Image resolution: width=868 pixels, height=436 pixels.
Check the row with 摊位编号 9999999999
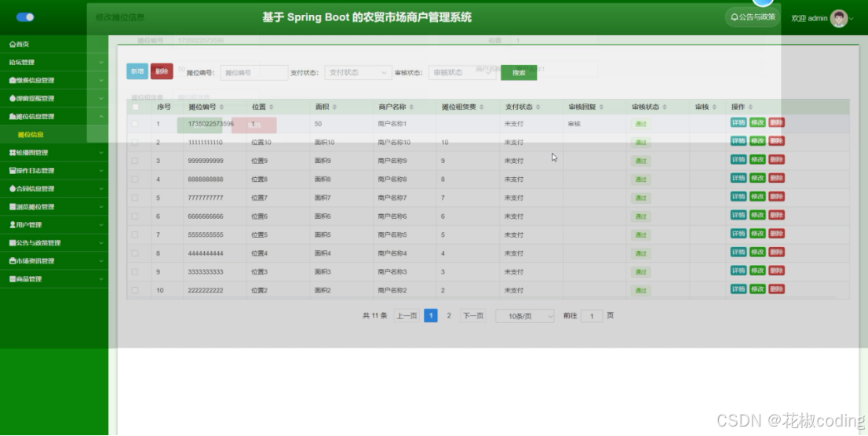pos(135,161)
